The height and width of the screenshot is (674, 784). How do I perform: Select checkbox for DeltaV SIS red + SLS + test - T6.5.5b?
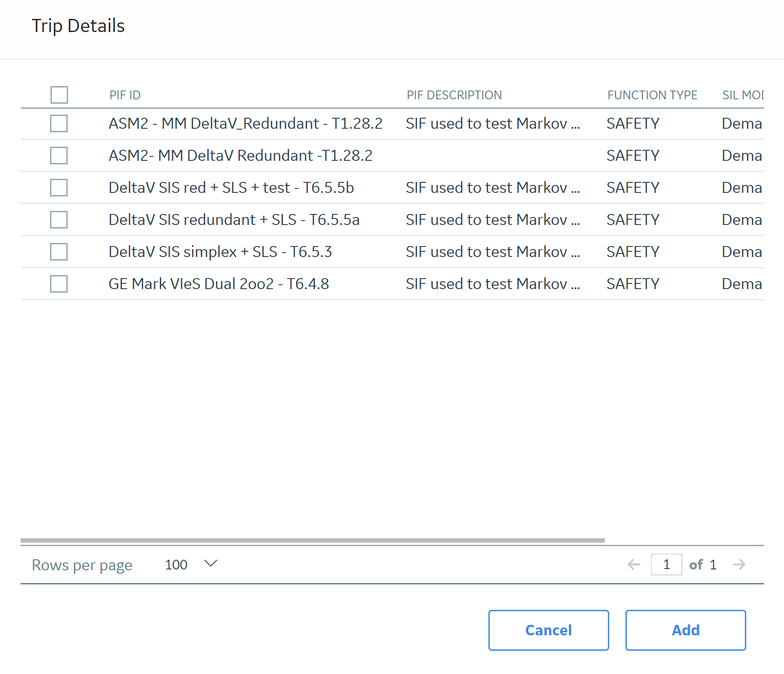pos(59,188)
